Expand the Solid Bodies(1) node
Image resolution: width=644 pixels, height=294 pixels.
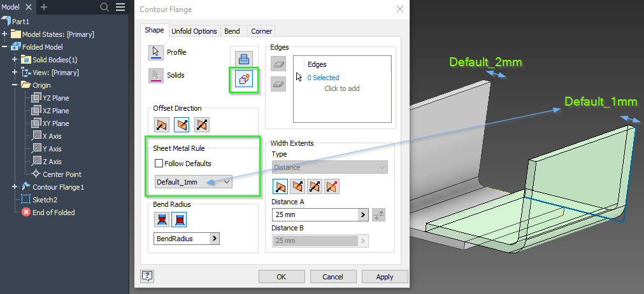pos(15,60)
